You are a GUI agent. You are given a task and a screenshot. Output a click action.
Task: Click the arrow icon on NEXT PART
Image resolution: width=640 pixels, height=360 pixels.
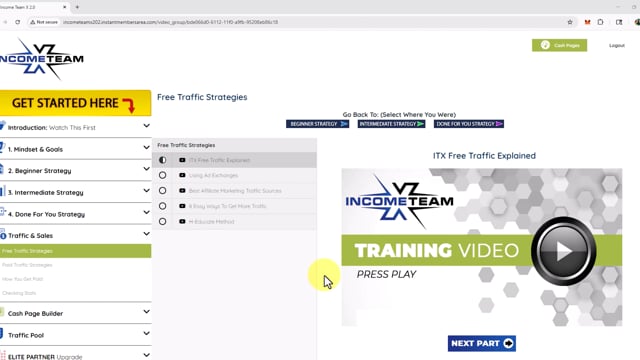click(x=508, y=343)
